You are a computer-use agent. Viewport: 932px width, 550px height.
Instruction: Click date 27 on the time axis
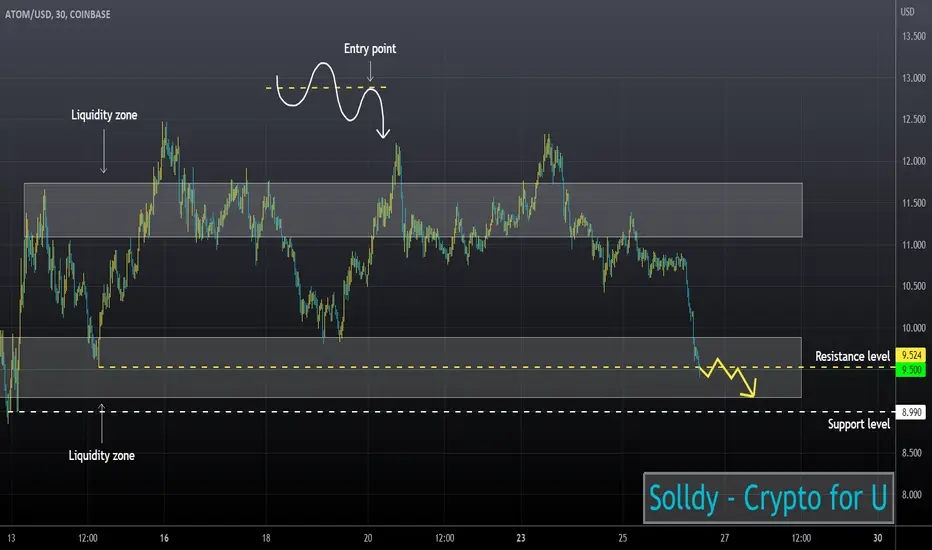point(725,538)
